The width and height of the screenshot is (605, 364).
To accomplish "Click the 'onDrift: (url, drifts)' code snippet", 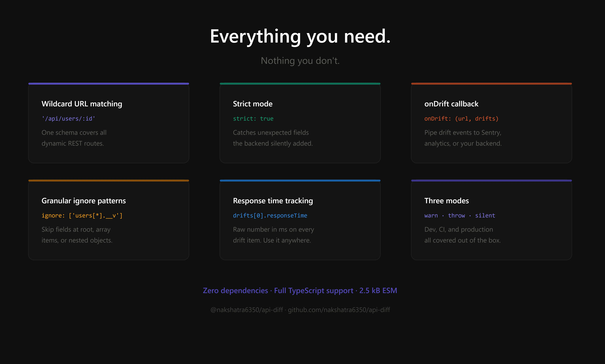I will pos(461,119).
